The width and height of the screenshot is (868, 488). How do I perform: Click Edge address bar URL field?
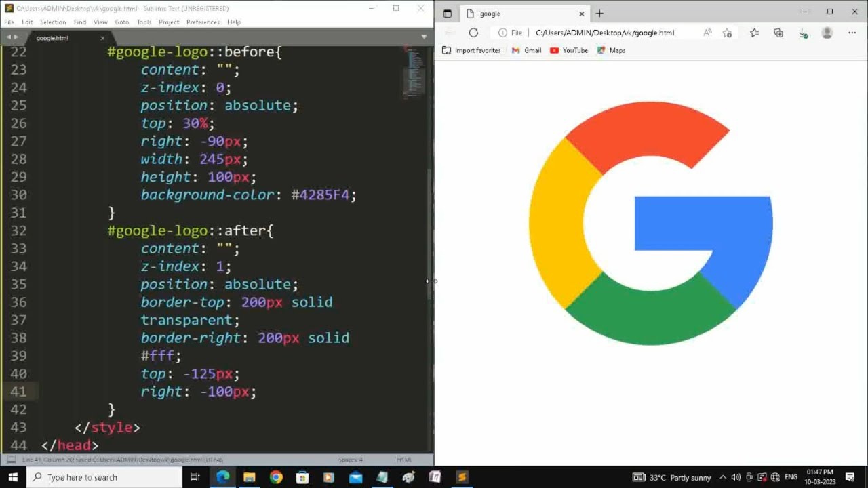point(605,33)
